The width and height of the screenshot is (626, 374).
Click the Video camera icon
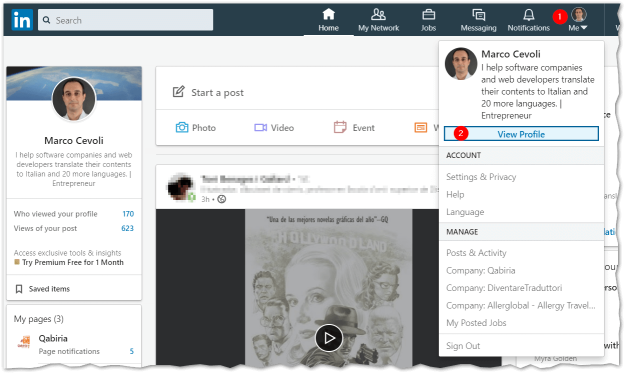(260, 128)
